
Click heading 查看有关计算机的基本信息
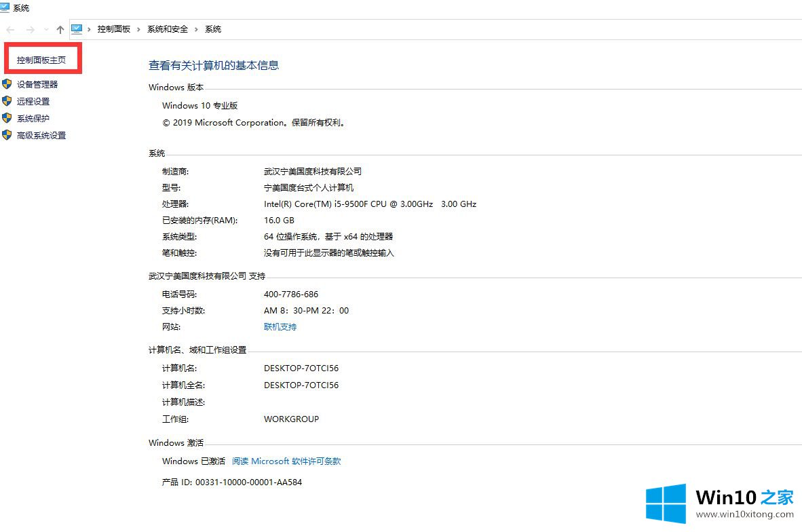coord(214,65)
